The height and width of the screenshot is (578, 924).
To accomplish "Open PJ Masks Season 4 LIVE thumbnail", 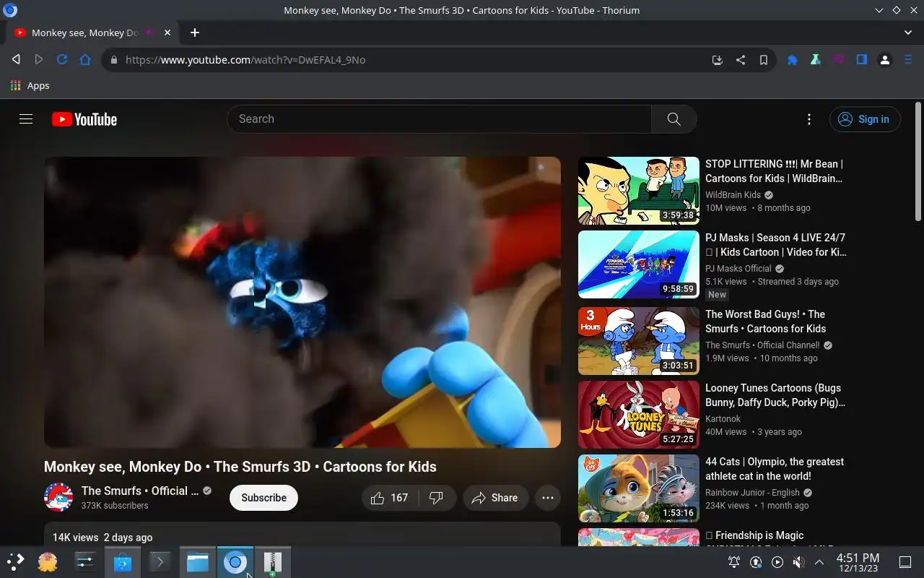I will point(639,264).
